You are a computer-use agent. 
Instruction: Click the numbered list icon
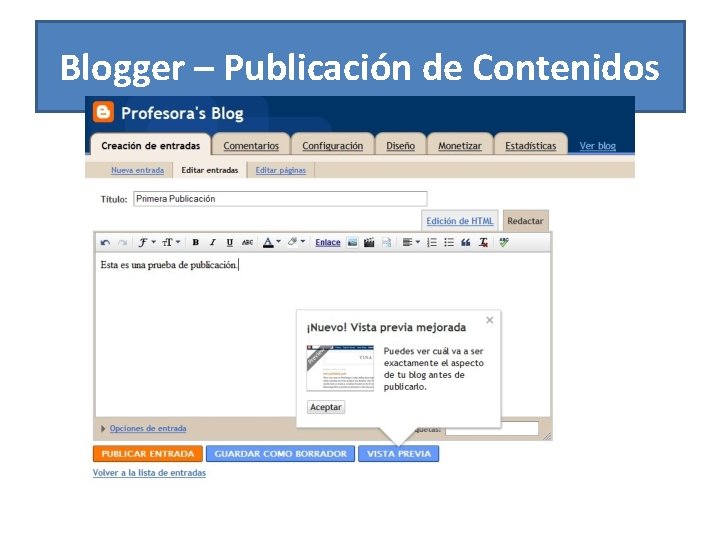click(x=432, y=242)
